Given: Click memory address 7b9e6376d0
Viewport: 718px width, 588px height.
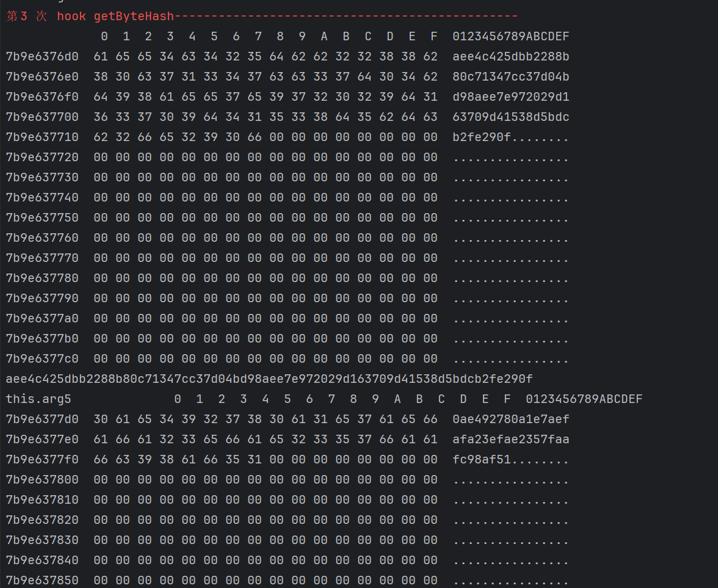Looking at the screenshot, I should tap(42, 57).
